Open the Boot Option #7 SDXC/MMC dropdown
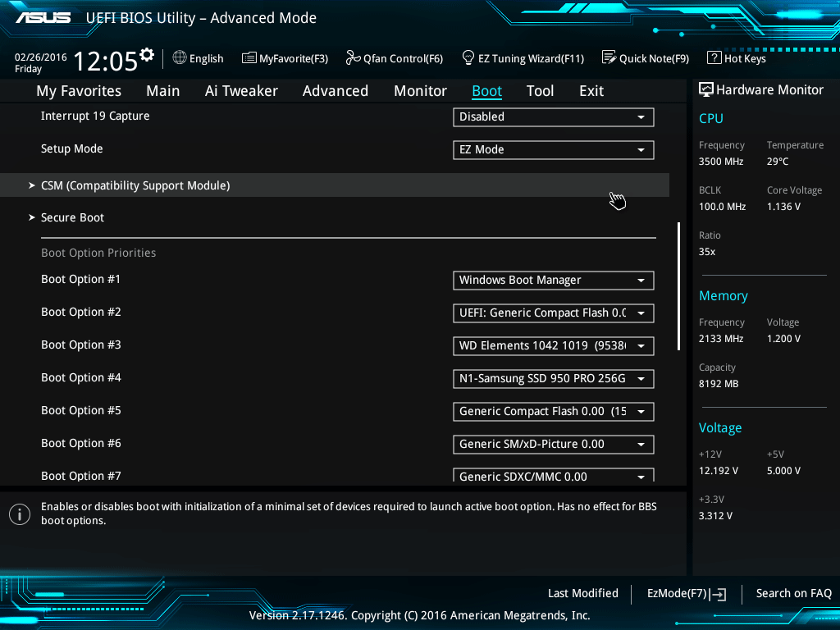Image resolution: width=840 pixels, height=630 pixels. (x=554, y=475)
